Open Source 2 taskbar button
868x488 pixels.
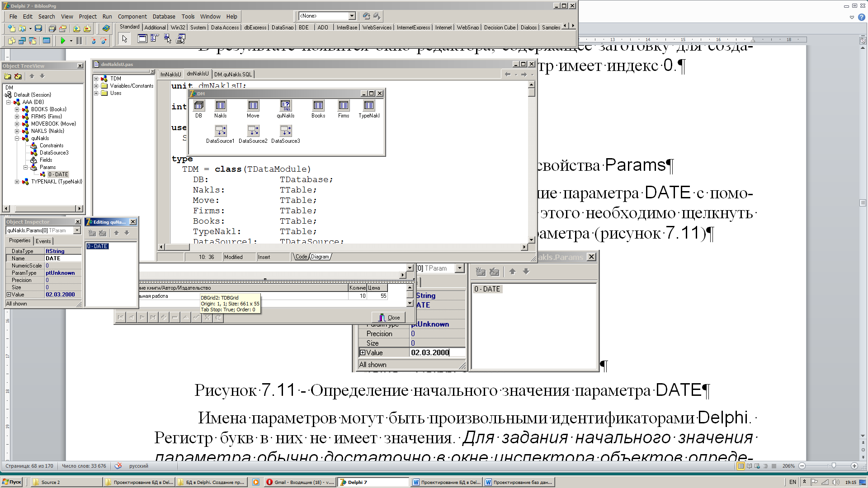click(x=66, y=482)
